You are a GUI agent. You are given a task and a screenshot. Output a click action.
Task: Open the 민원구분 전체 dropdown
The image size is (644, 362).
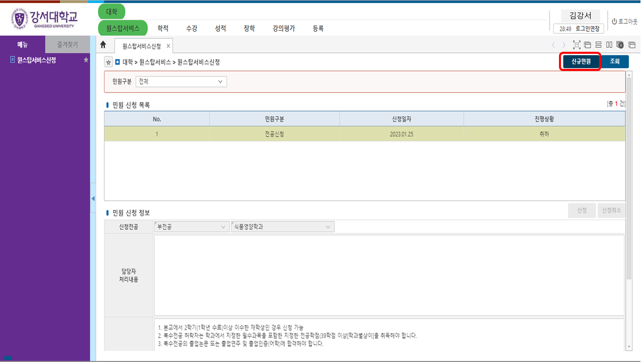tap(181, 81)
